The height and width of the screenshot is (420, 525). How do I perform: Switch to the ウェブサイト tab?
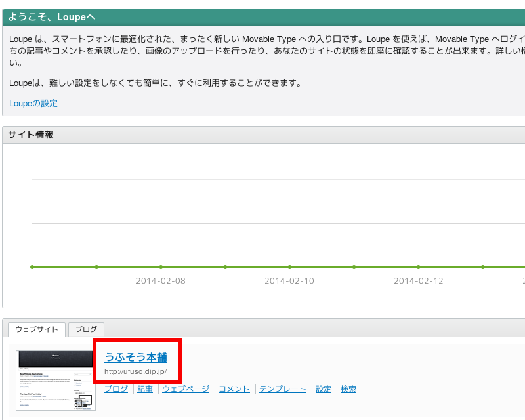(37, 329)
